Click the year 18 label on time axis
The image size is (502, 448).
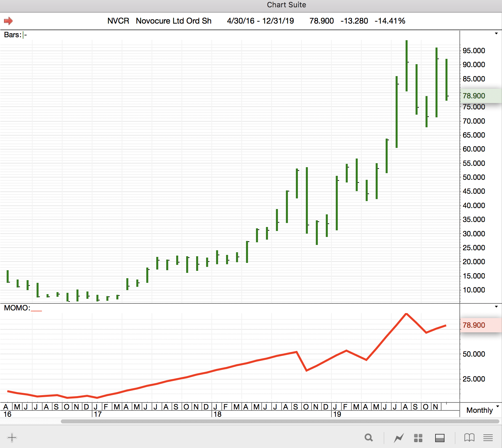[217, 414]
